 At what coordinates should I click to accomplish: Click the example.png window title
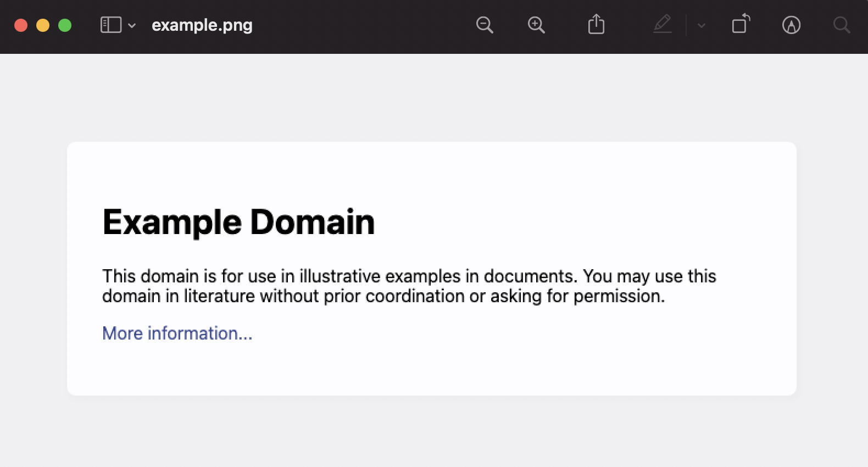pyautogui.click(x=202, y=25)
